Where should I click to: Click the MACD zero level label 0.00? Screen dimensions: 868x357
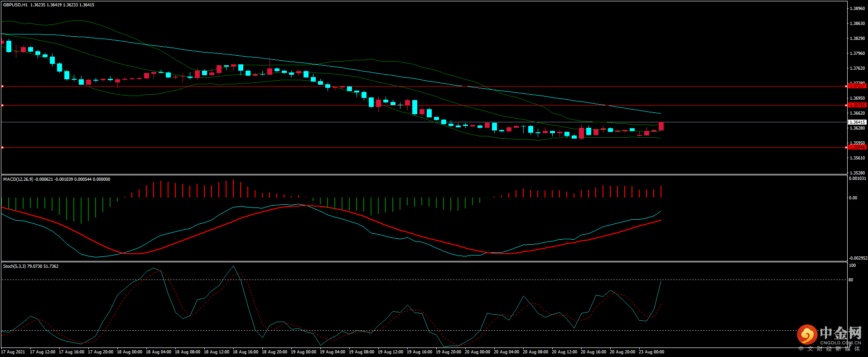point(853,198)
